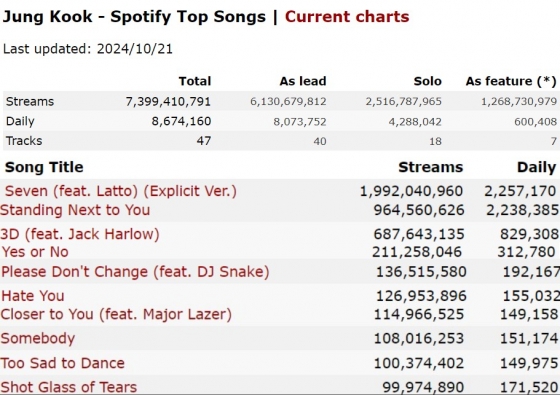
Task: Sort by Song Title column header
Action: coord(44,167)
